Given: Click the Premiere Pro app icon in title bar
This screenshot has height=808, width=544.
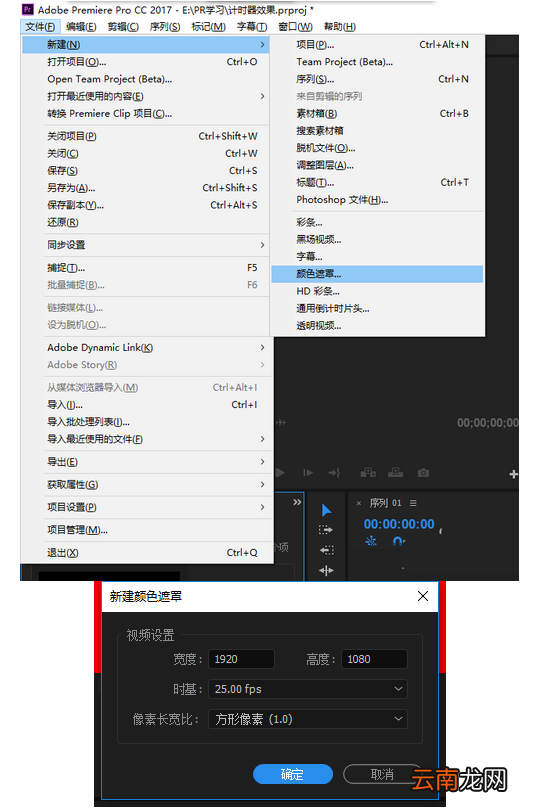Looking at the screenshot, I should [x=27, y=9].
